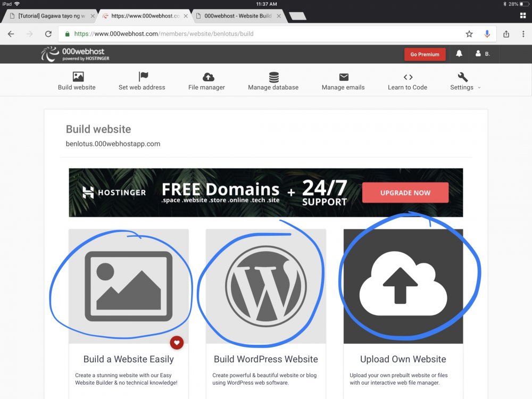Open the user account menu B.

tap(483, 54)
